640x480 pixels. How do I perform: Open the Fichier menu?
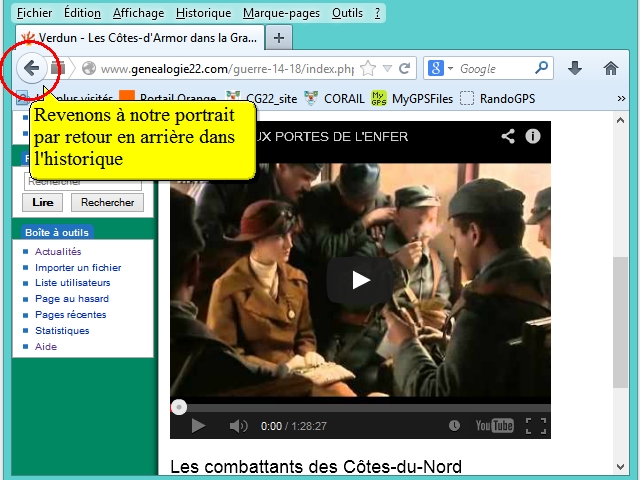[x=34, y=13]
